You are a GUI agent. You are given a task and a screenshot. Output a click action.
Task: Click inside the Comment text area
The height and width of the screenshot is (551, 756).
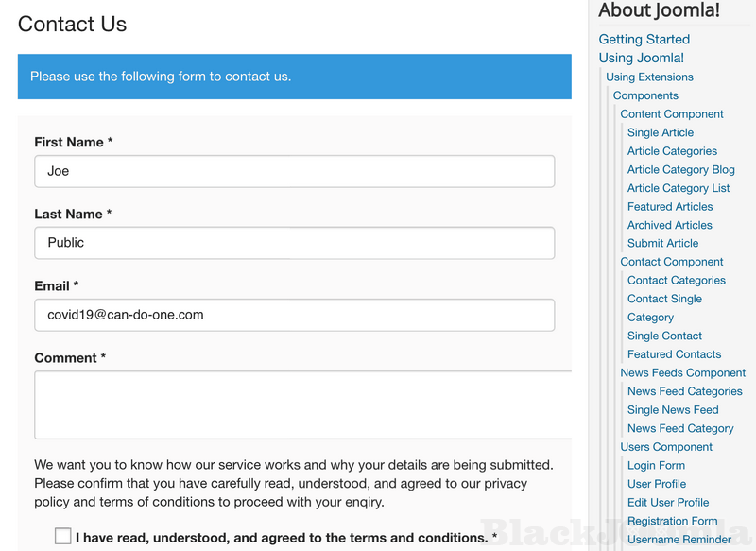click(302, 405)
